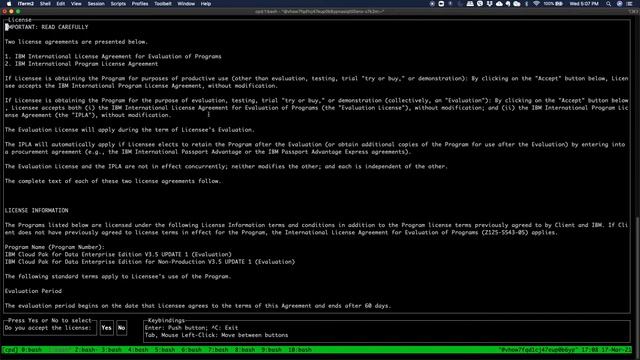
Task: Open the Session menu
Action: (x=96, y=4)
